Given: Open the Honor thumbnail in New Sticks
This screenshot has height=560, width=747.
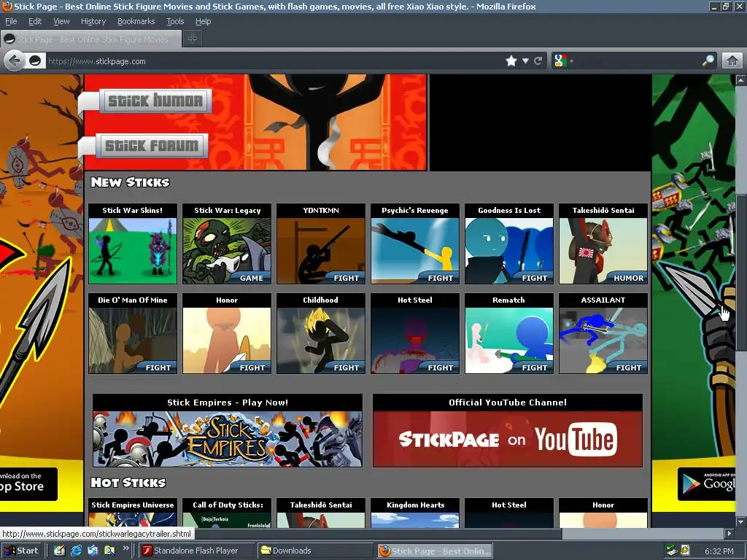Looking at the screenshot, I should 227,333.
